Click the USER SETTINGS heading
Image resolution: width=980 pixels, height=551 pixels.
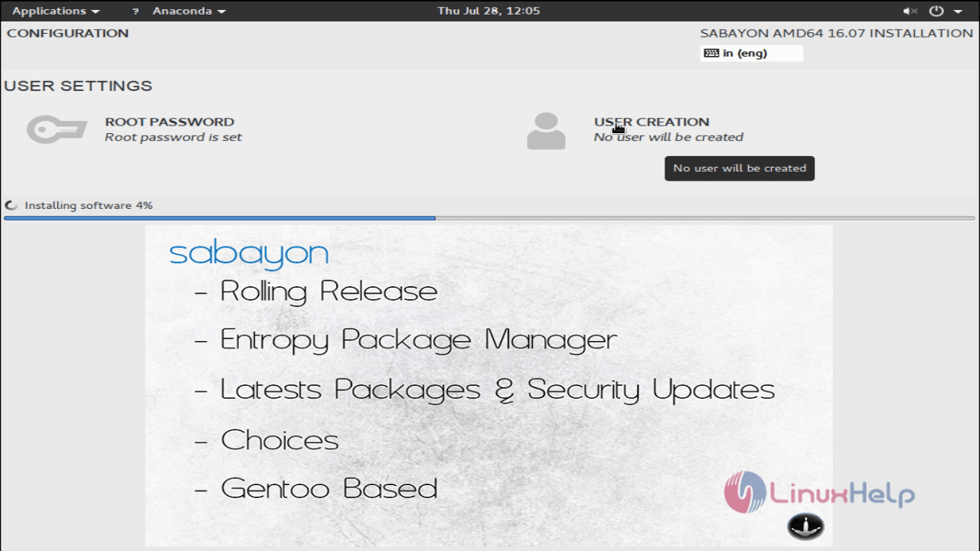[78, 86]
